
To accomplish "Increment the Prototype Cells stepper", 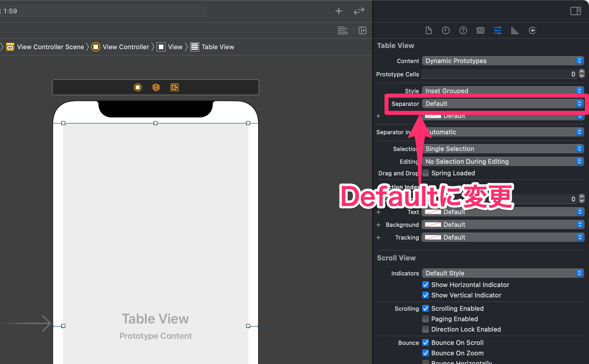I will [582, 72].
